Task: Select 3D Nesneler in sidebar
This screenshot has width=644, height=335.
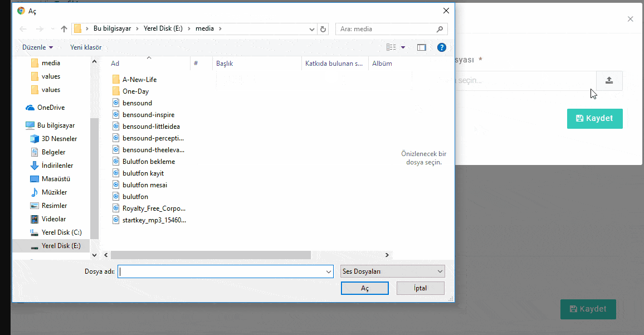Action: pyautogui.click(x=54, y=139)
